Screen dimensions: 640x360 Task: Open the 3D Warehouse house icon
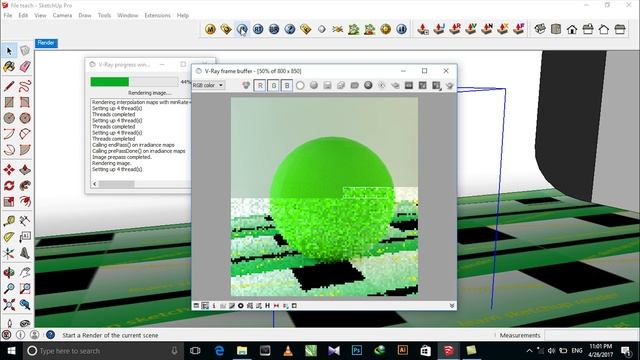coord(572,29)
